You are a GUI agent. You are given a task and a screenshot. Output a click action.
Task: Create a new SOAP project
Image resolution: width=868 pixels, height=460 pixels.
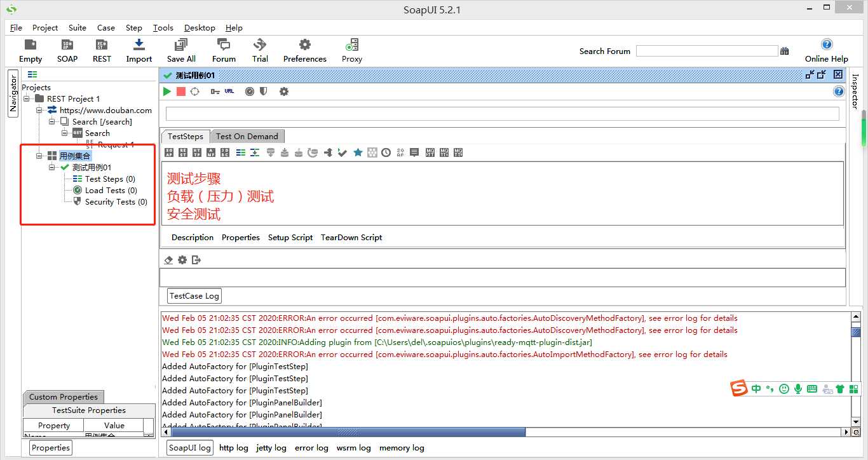(67, 51)
